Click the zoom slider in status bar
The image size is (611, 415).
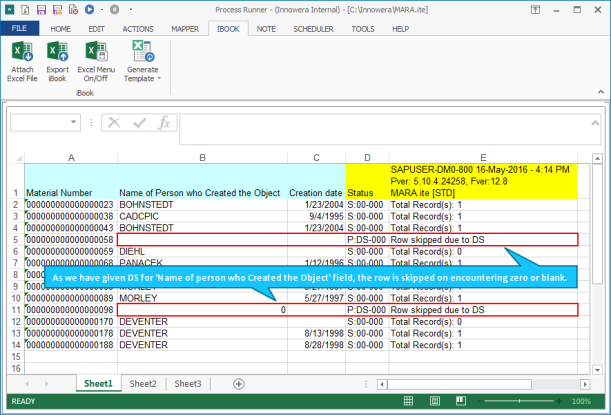[x=519, y=401]
